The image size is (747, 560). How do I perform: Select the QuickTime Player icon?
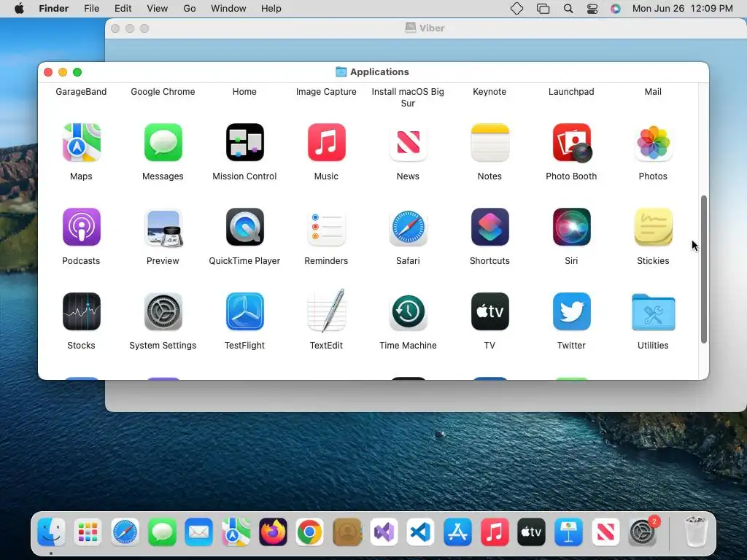[x=245, y=227]
